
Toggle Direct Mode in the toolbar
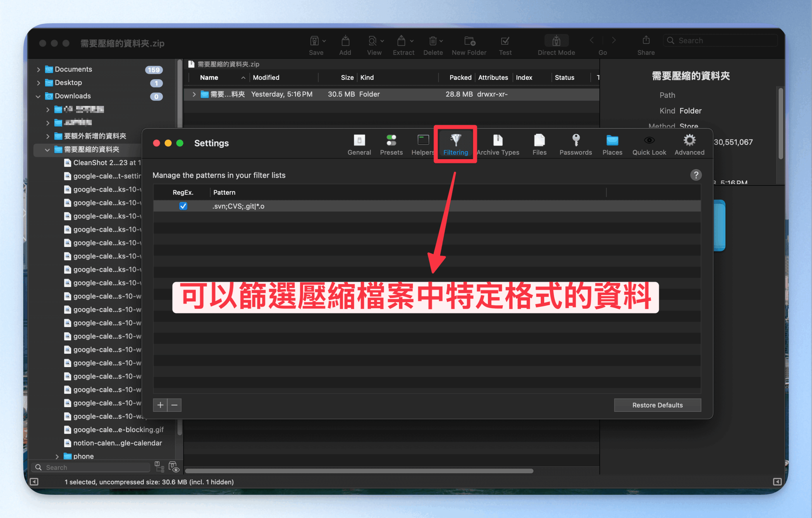coord(556,41)
